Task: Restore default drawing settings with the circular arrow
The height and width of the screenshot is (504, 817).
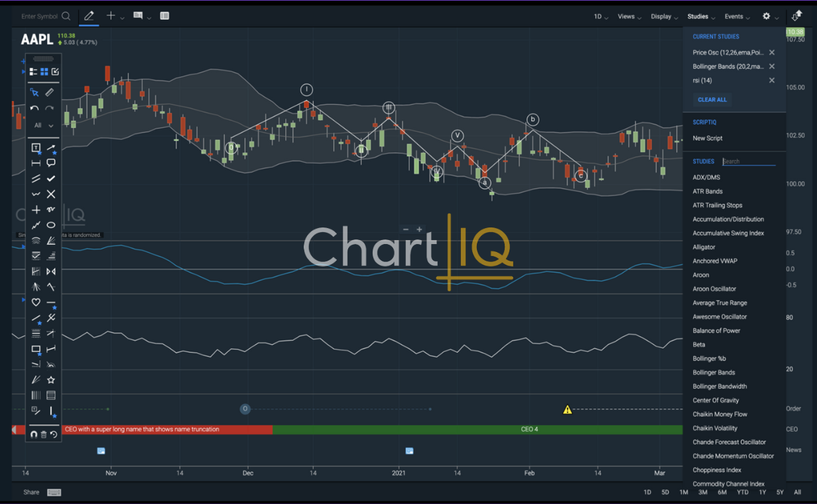Action: 54,434
